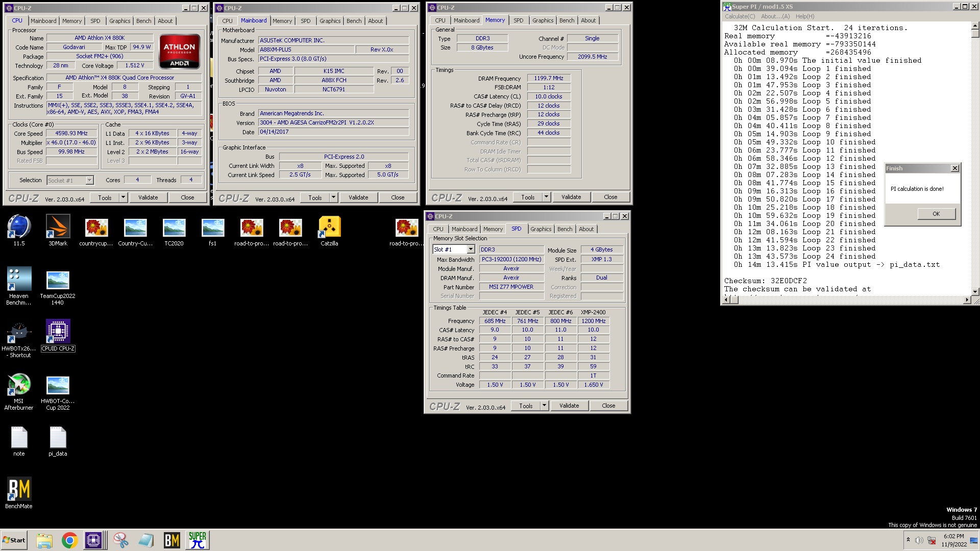The height and width of the screenshot is (551, 980).
Task: Open the countrycup image file
Action: [96, 233]
